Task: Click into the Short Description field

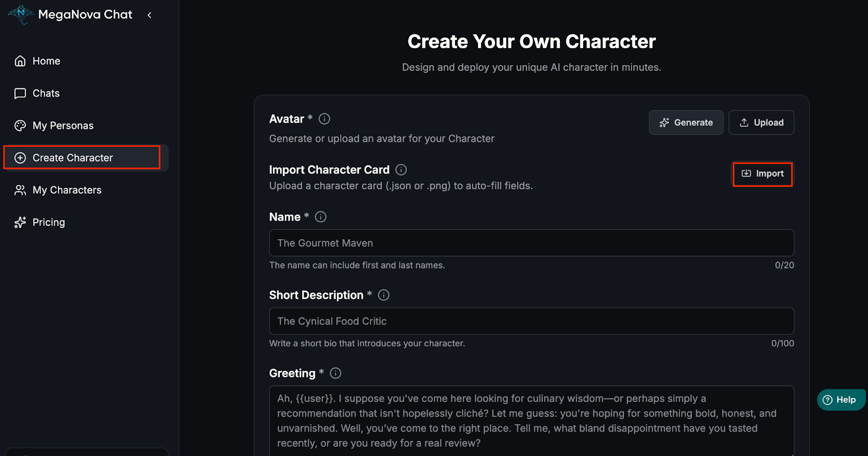Action: 531,321
